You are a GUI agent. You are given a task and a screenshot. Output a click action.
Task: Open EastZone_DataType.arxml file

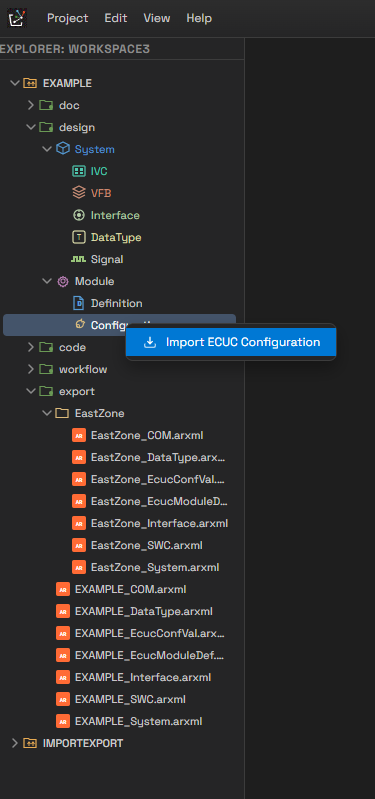[158, 458]
